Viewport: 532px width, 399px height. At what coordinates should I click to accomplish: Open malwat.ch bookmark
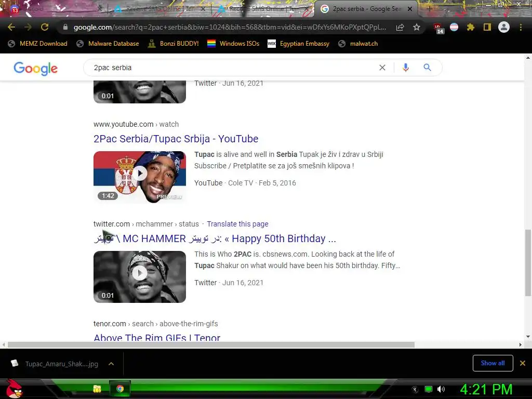click(358, 44)
